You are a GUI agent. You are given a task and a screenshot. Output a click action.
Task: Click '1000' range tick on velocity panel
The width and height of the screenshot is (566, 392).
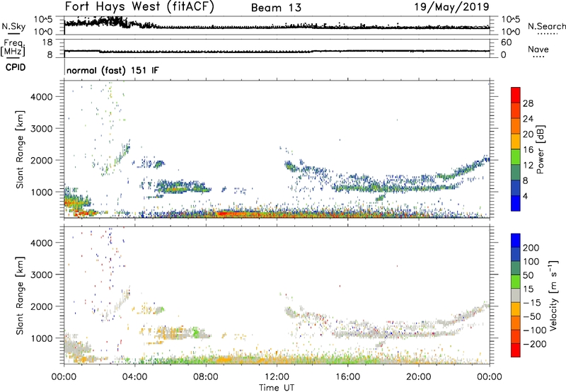pyautogui.click(x=42, y=339)
